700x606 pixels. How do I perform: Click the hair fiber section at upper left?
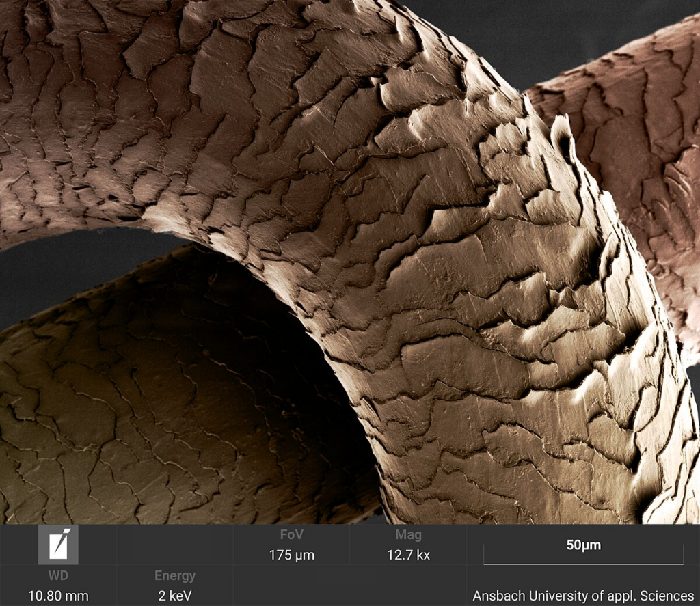click(90, 111)
